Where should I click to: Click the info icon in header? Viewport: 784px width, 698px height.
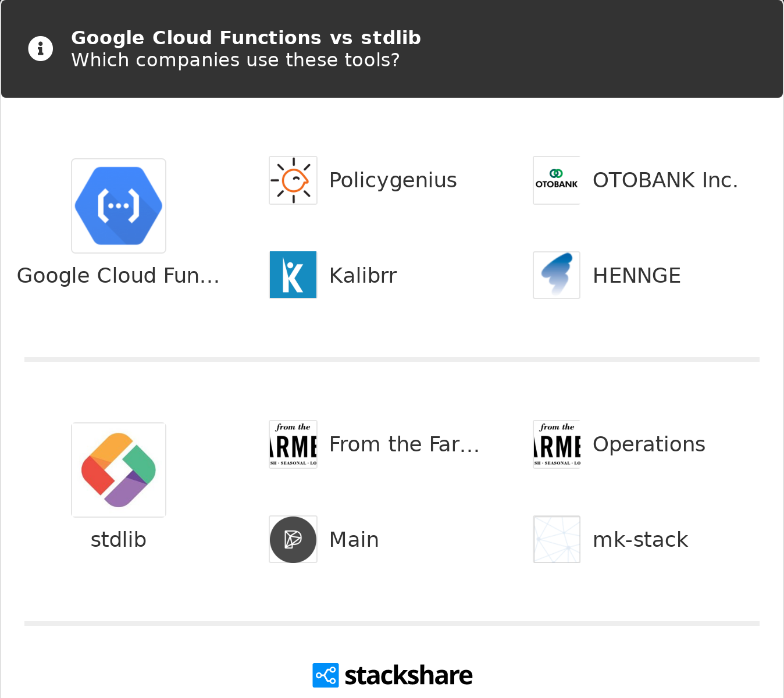[x=41, y=49]
